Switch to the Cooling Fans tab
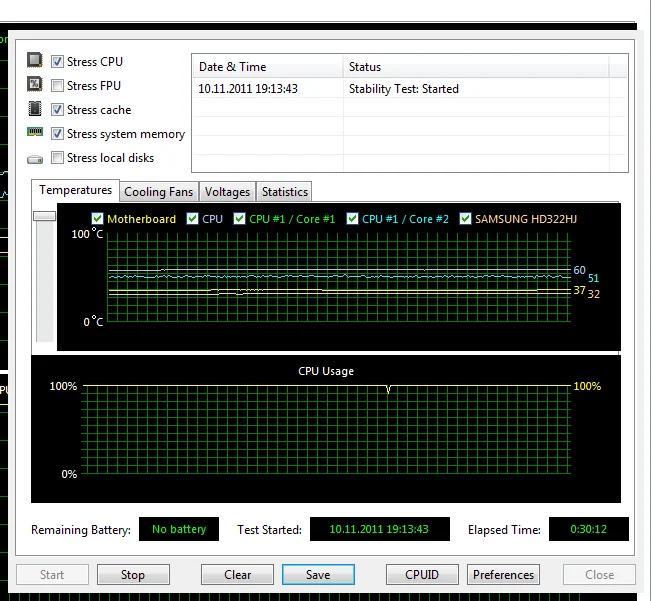Screen dimensions: 652x601 tap(158, 192)
